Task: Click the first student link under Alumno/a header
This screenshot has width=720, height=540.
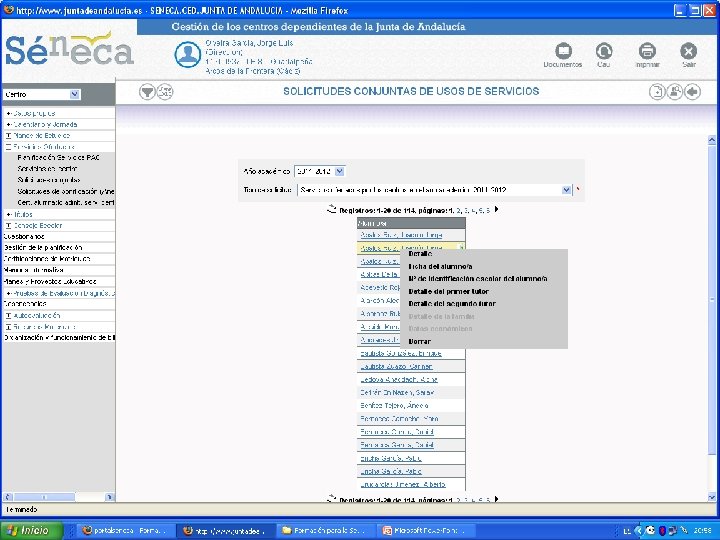Action: (401, 235)
